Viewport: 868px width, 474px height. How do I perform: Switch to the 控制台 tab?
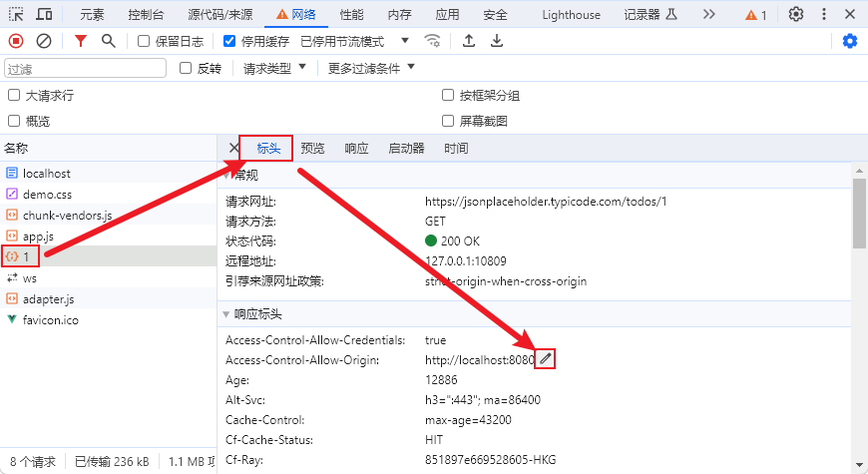click(x=146, y=15)
